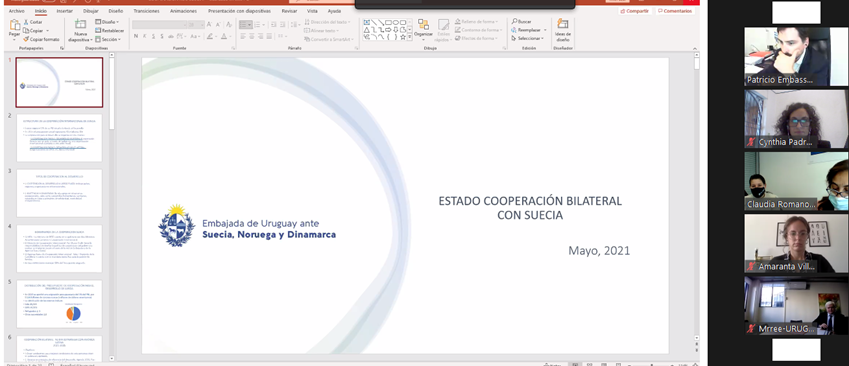Open the font color dropdown arrow
Image resolution: width=849 pixels, height=366 pixels.
(x=230, y=36)
